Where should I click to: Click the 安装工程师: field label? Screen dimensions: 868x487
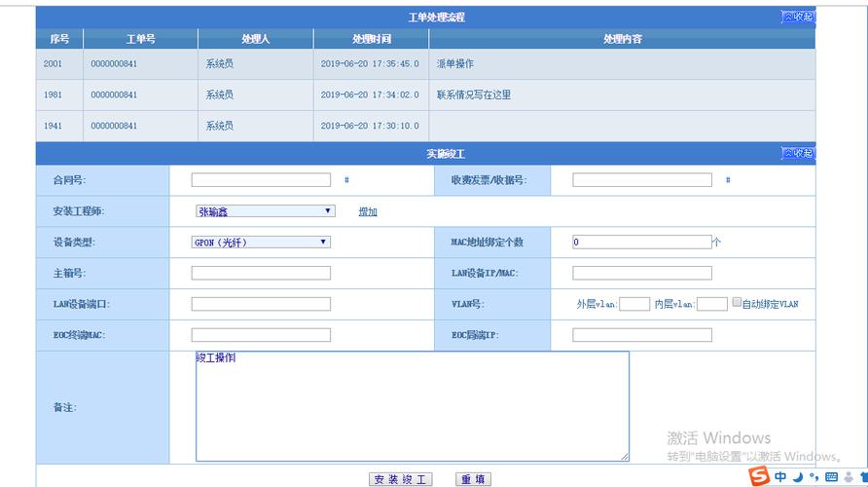[x=79, y=211]
